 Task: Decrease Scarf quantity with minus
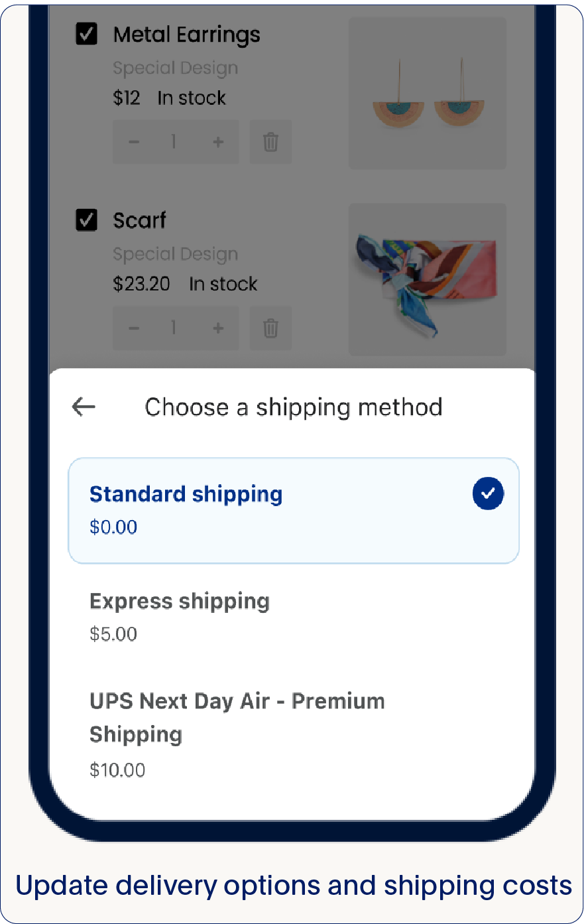[134, 328]
